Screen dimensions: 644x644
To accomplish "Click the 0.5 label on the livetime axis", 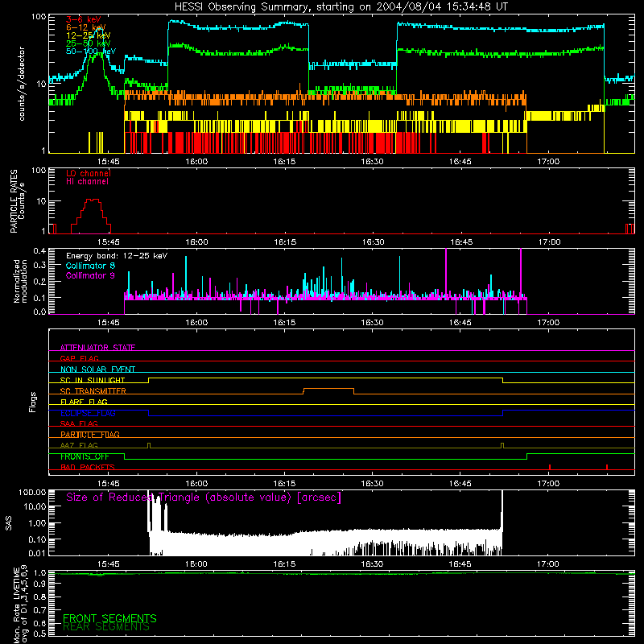I will [x=39, y=634].
